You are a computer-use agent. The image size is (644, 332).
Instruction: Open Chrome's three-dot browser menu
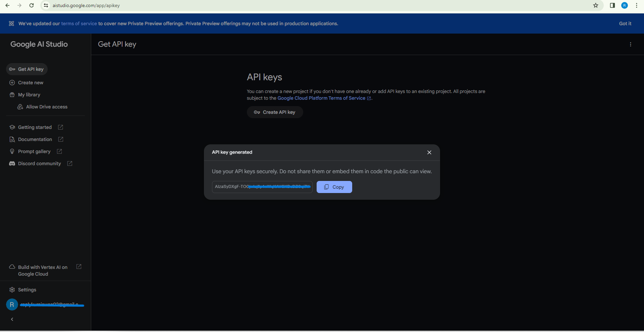click(x=636, y=5)
